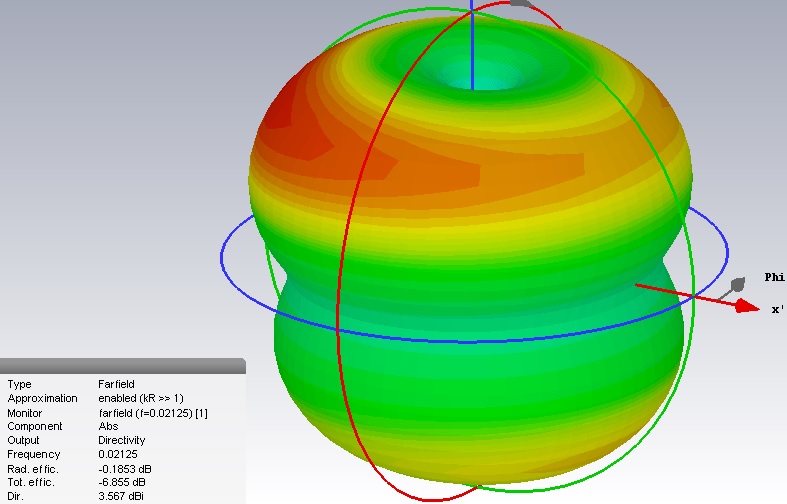Screen dimensions: 787x504
Task: Select the 'Abs' component value
Action: click(x=108, y=426)
